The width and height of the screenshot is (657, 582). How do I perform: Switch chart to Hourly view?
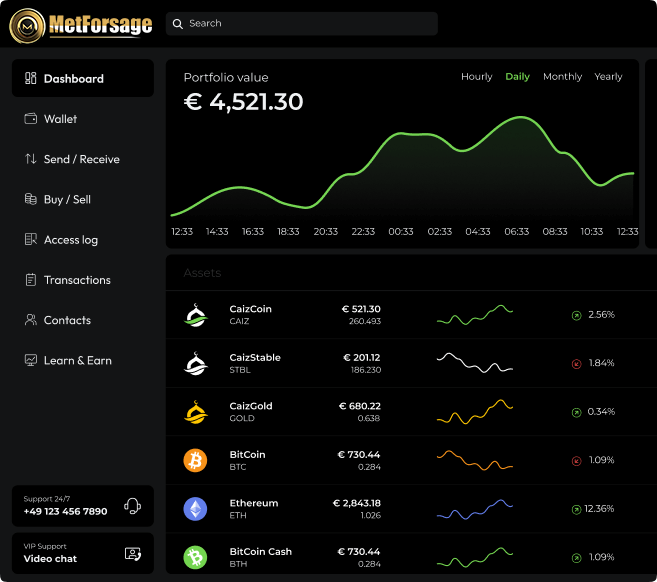point(476,77)
